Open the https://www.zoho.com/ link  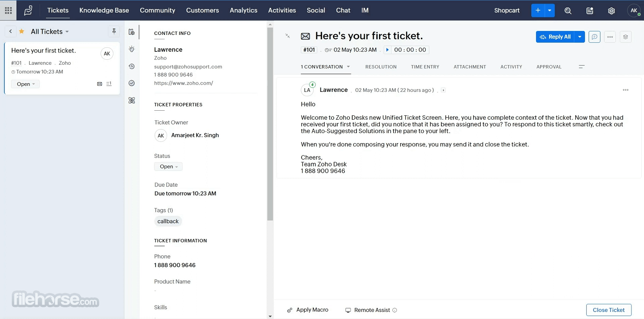(x=183, y=83)
